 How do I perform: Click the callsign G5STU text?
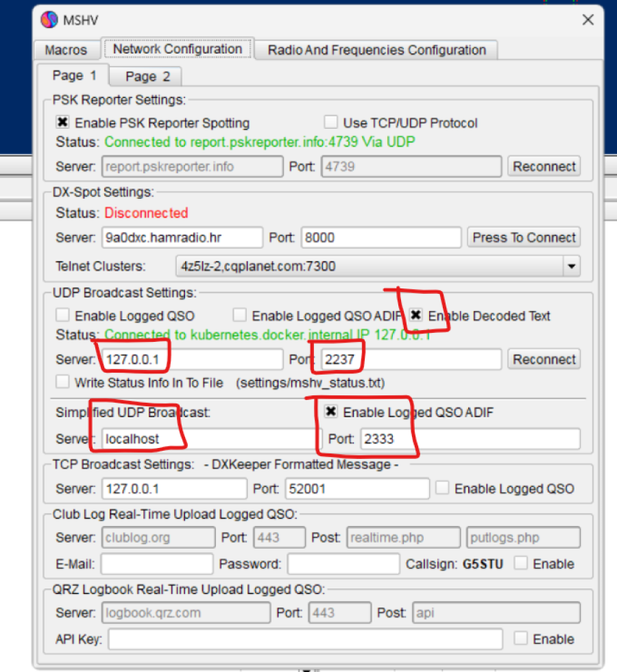tap(483, 564)
